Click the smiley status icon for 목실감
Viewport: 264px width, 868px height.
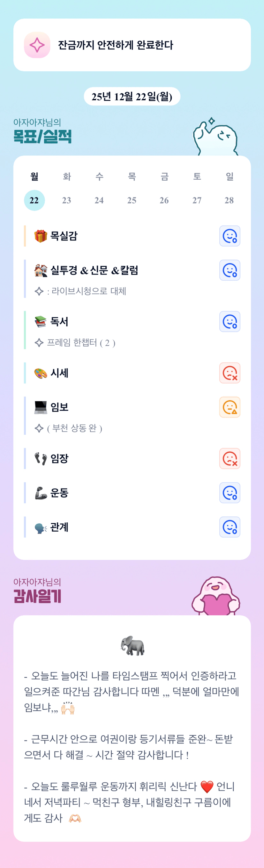pyautogui.click(x=230, y=236)
